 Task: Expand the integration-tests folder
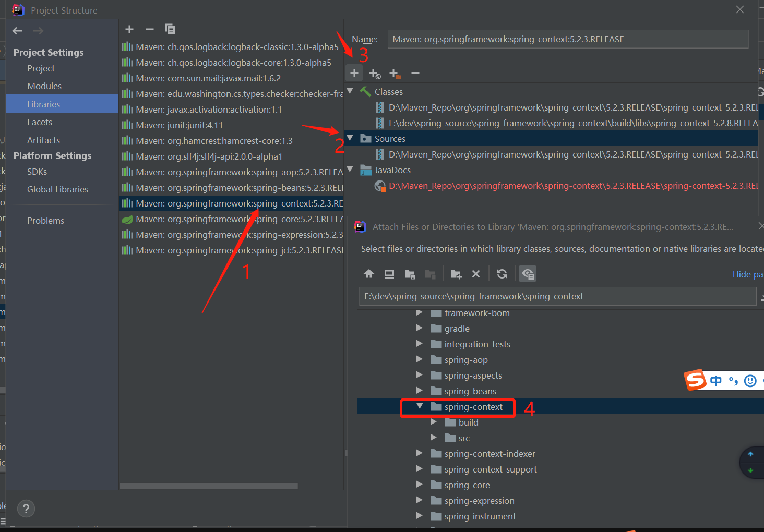pos(420,344)
